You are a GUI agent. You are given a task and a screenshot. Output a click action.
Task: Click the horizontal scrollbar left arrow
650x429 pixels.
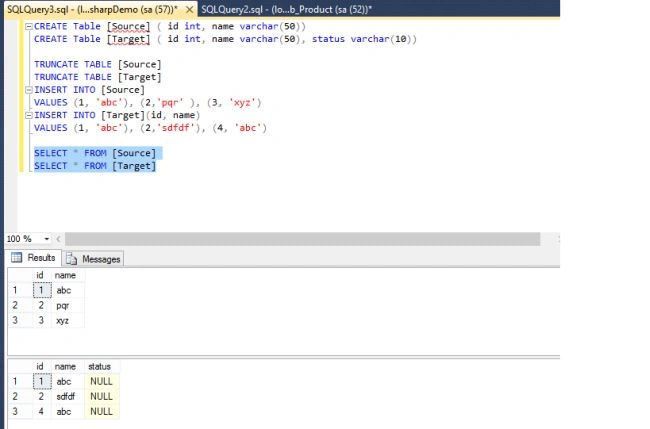(58, 239)
